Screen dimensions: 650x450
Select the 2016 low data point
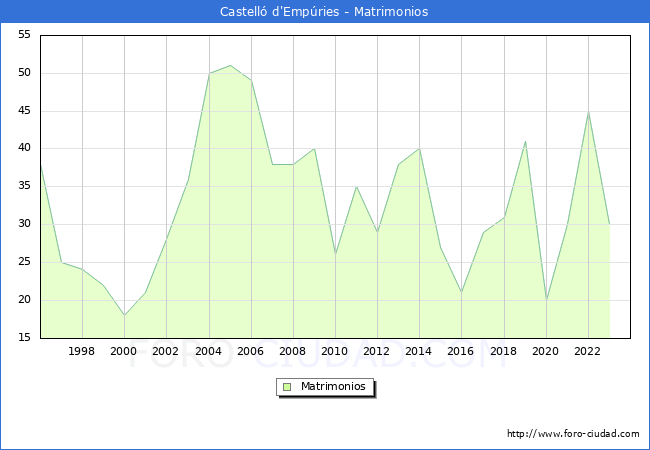point(461,292)
